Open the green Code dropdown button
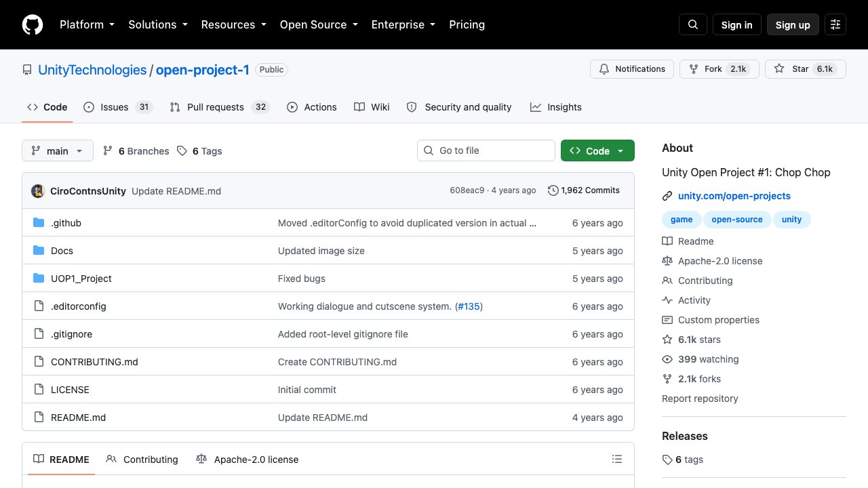This screenshot has height=488, width=868. click(x=597, y=150)
